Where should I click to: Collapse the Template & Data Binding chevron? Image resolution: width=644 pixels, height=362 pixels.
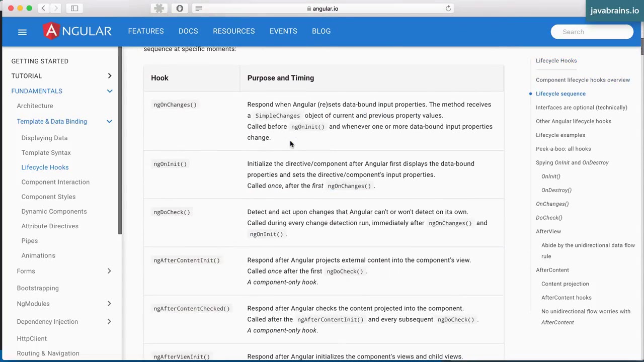pos(109,121)
